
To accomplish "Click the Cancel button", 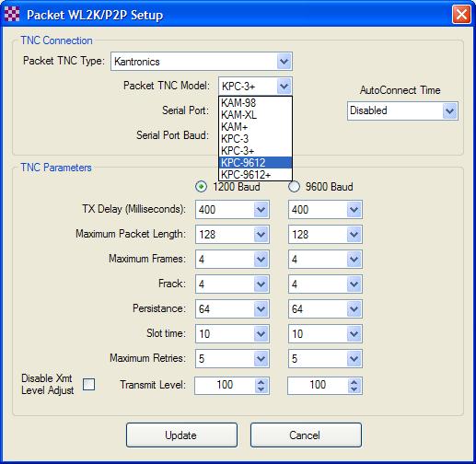I will 306,435.
